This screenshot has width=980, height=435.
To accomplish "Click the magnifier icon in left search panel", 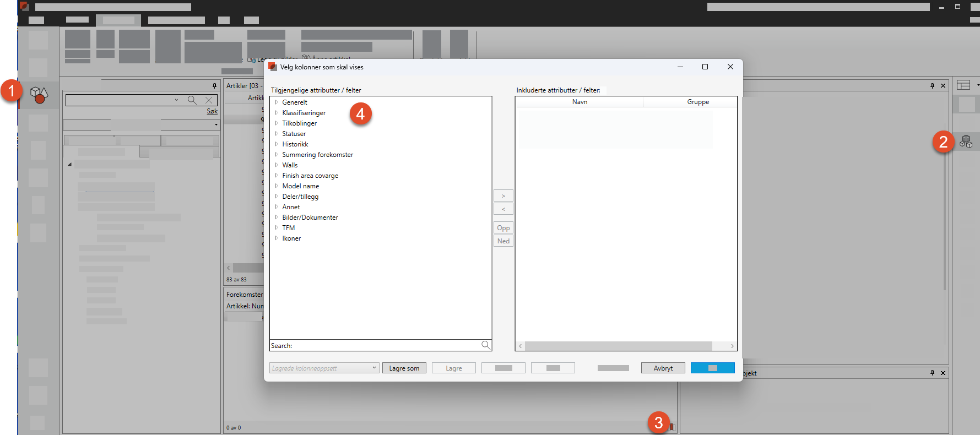I will pos(192,100).
